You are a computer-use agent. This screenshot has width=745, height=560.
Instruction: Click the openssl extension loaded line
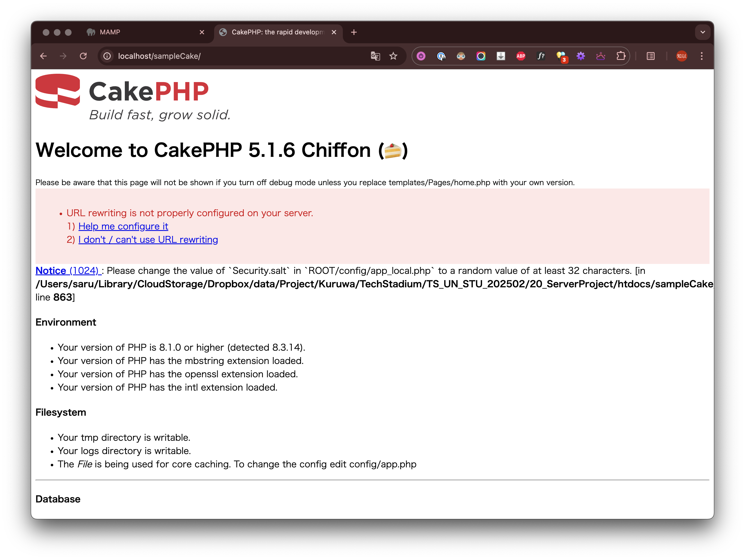tap(178, 374)
